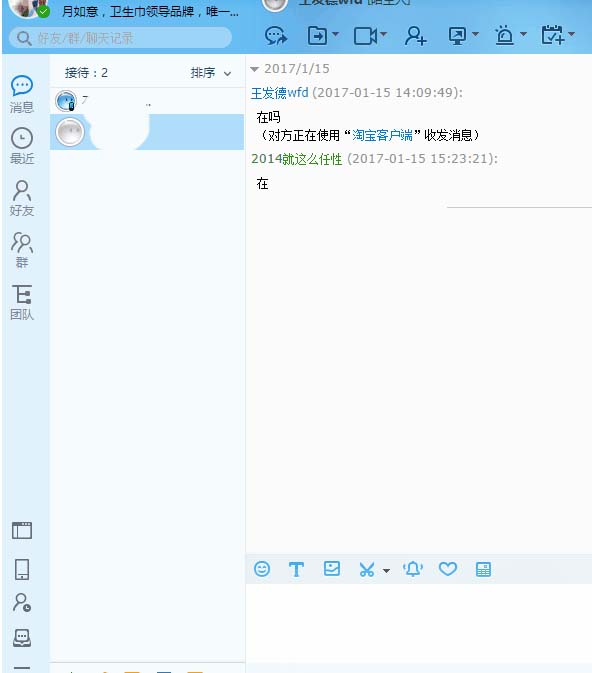The height and width of the screenshot is (673, 592).
Task: Select the highlighted second contact in list
Action: pyautogui.click(x=147, y=132)
